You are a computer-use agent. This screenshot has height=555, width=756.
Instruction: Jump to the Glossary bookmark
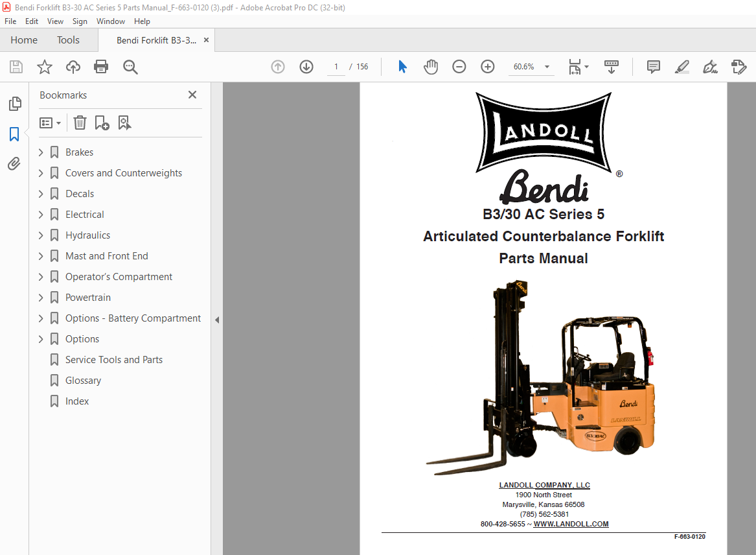84,381
